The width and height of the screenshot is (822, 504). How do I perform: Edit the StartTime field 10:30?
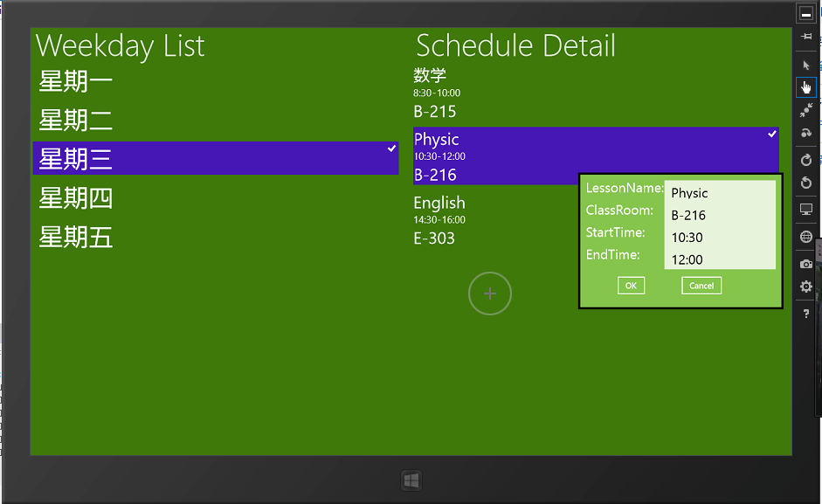[x=720, y=237]
